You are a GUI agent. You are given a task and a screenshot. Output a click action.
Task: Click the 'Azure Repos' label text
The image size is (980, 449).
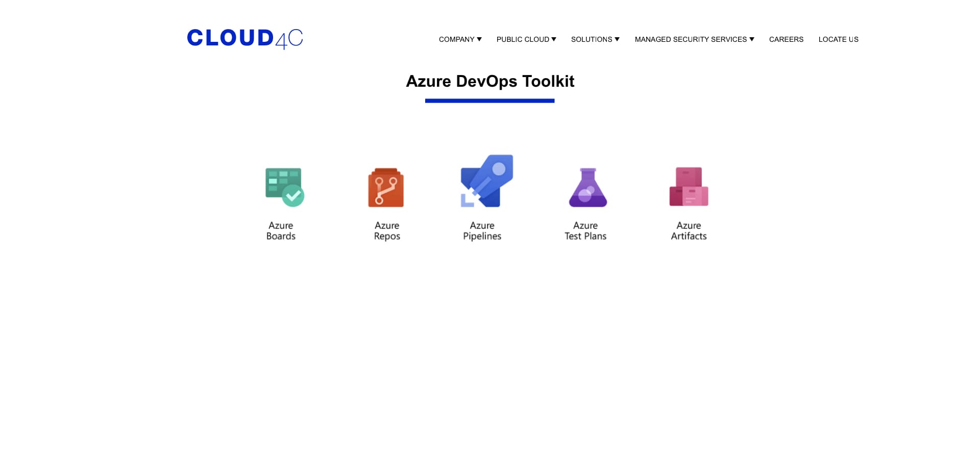[x=387, y=231]
